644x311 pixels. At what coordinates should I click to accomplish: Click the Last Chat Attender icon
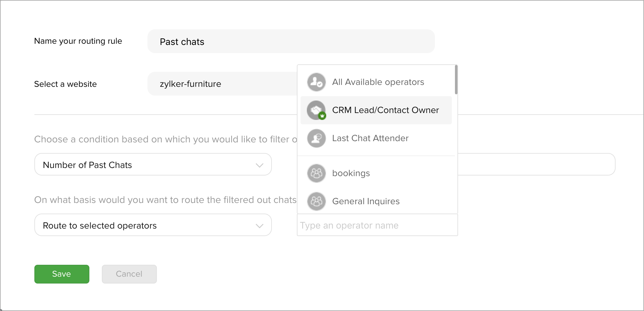pos(316,138)
